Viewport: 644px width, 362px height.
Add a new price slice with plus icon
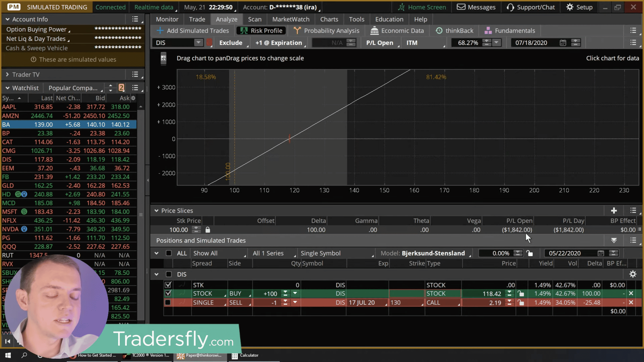coord(614,211)
